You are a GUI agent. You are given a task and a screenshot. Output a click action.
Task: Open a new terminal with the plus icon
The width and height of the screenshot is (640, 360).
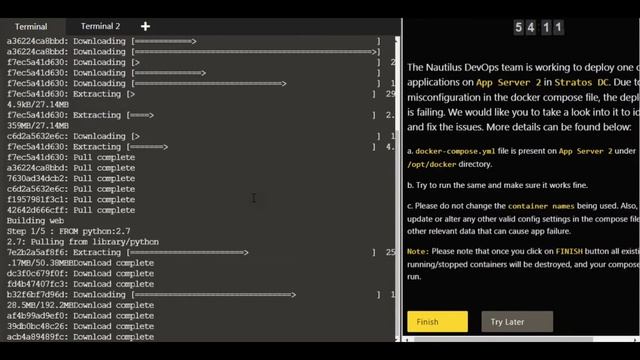(145, 27)
